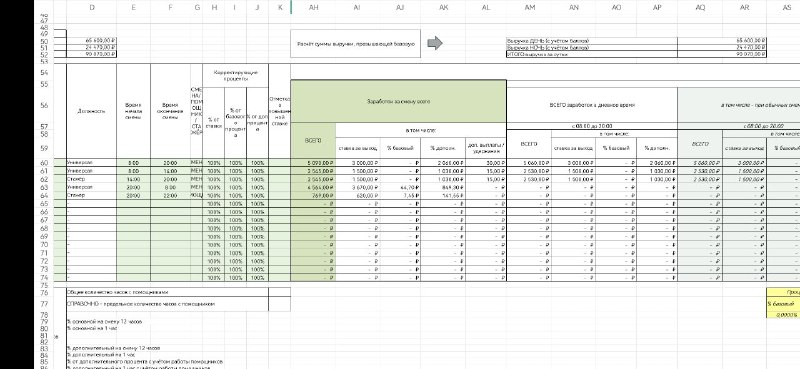
Task: Select the 5 090,00 ₽ total cell in row 60
Action: 313,163
